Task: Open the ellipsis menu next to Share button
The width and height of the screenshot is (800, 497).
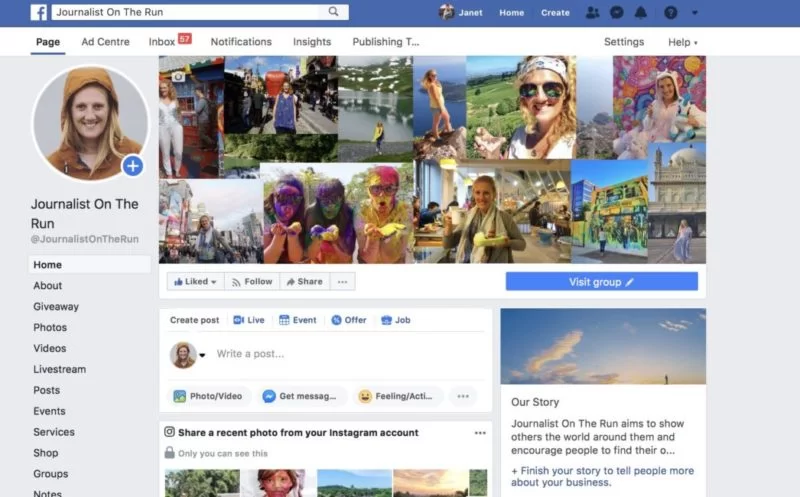Action: point(342,282)
